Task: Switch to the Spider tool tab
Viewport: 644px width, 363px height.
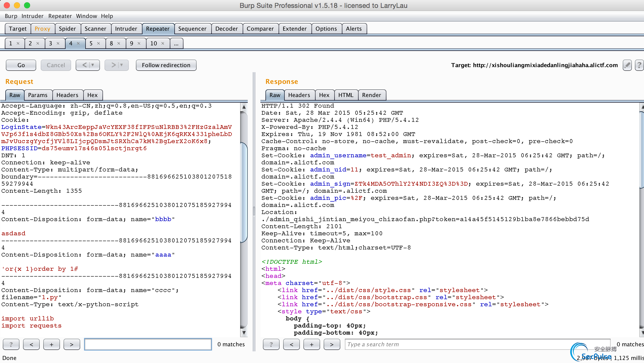Action: pos(67,29)
